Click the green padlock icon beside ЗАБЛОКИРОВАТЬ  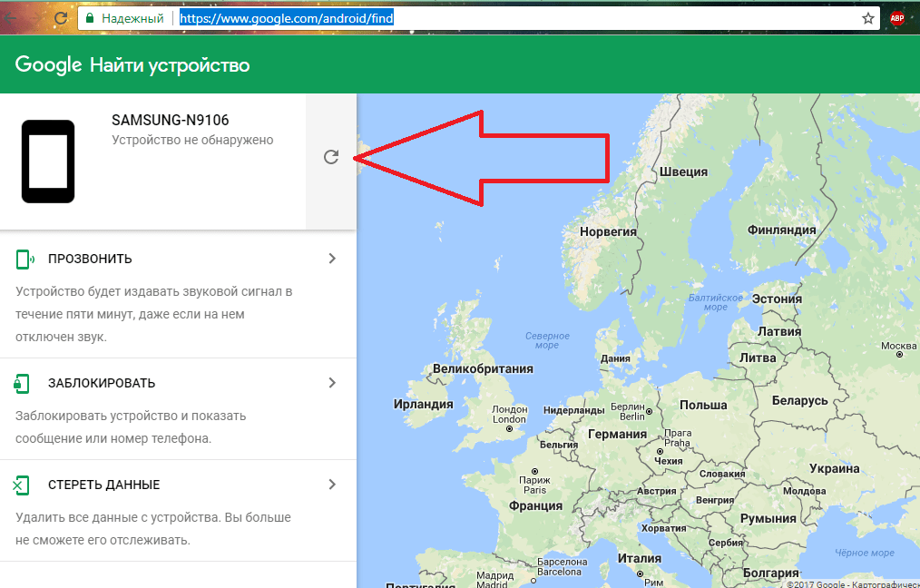[23, 383]
